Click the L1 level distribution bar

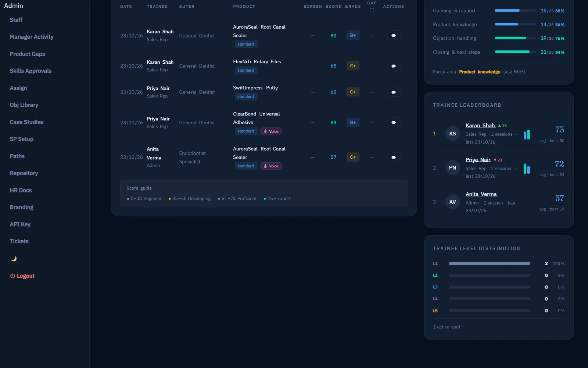coord(490,263)
